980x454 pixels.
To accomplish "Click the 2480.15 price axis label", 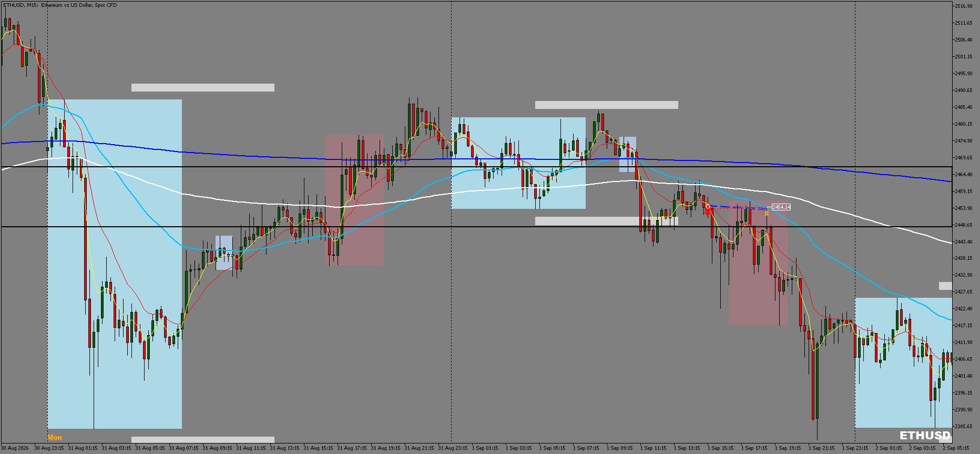I will (x=964, y=124).
